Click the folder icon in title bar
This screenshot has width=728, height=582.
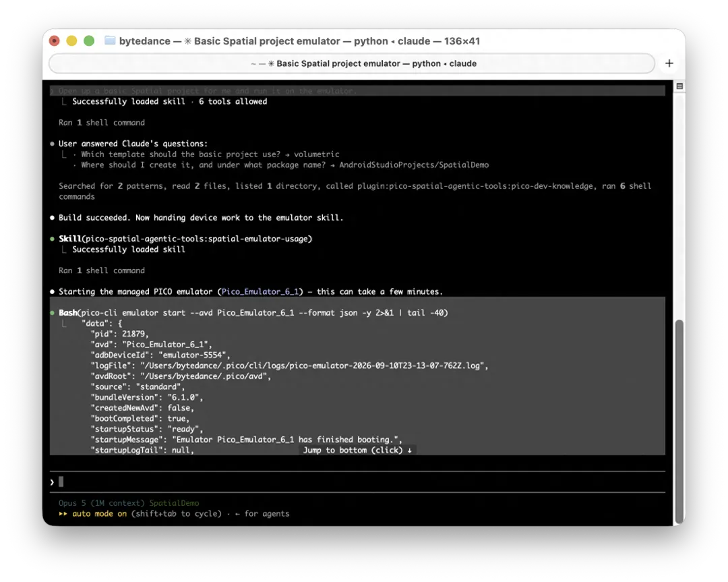110,41
